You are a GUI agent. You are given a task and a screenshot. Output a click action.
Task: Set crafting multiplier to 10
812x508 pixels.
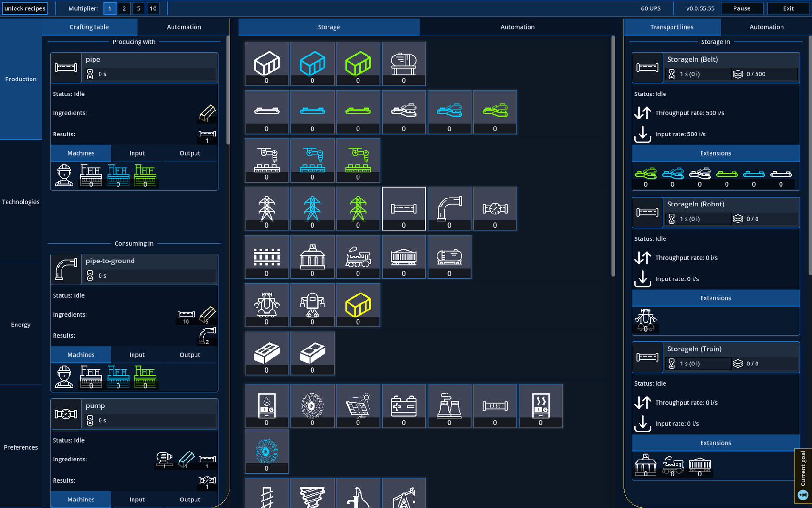pos(153,8)
